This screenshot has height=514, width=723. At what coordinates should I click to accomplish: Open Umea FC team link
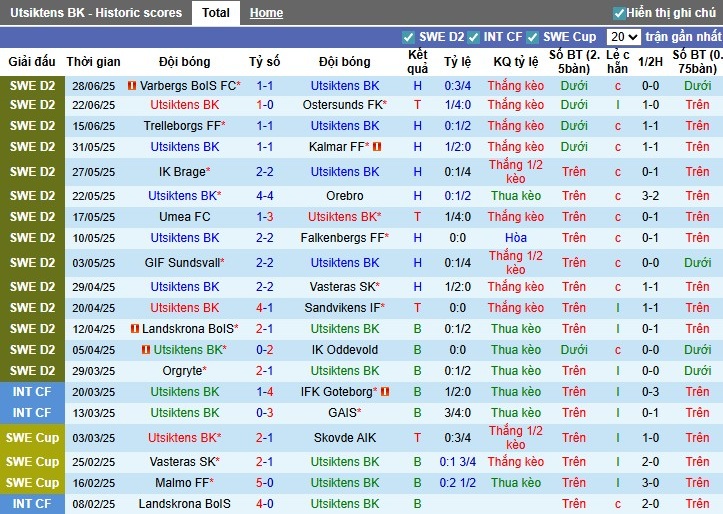click(184, 217)
